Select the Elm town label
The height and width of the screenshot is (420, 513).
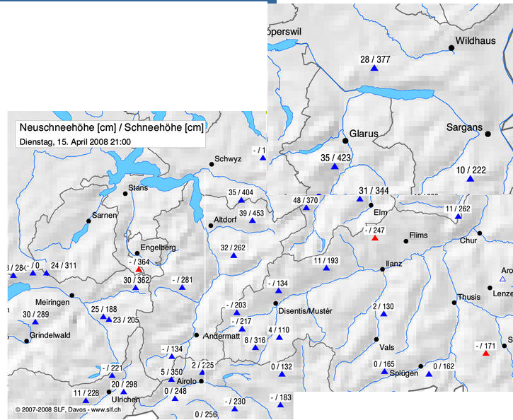[381, 213]
